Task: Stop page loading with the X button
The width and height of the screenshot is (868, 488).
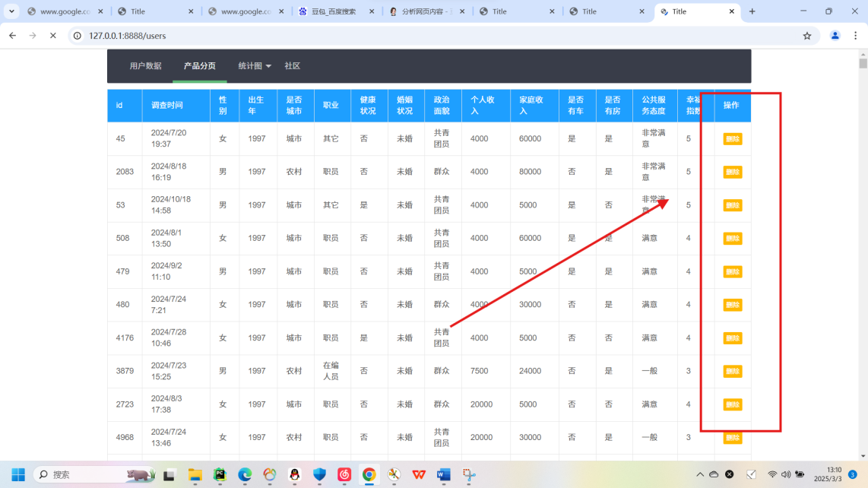Action: [53, 36]
